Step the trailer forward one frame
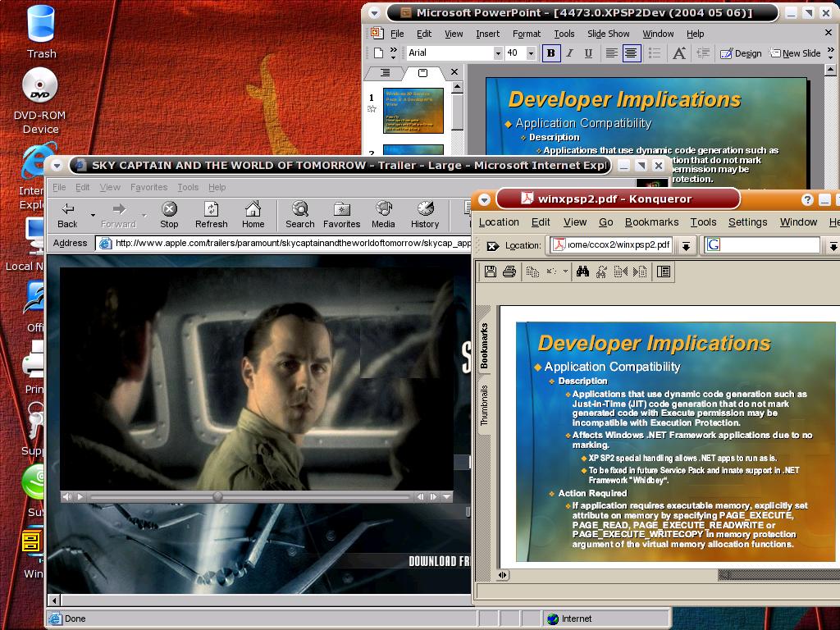The image size is (840, 630). click(433, 496)
